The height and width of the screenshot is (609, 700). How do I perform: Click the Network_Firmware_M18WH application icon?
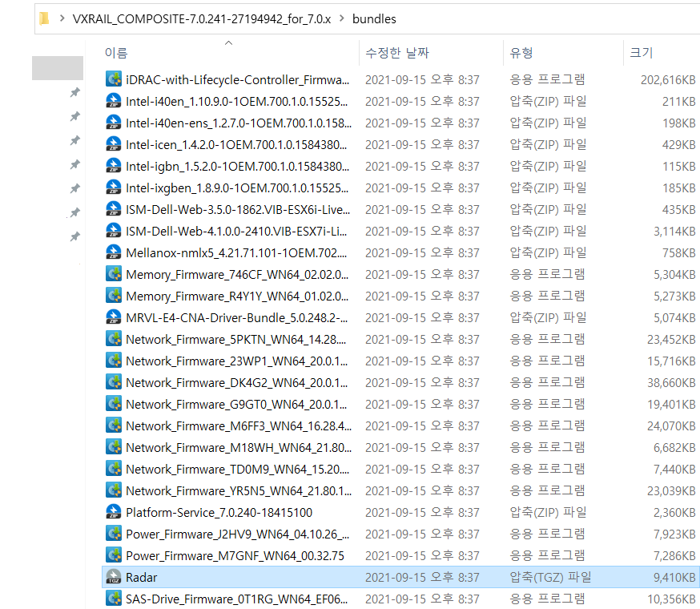[x=114, y=447]
